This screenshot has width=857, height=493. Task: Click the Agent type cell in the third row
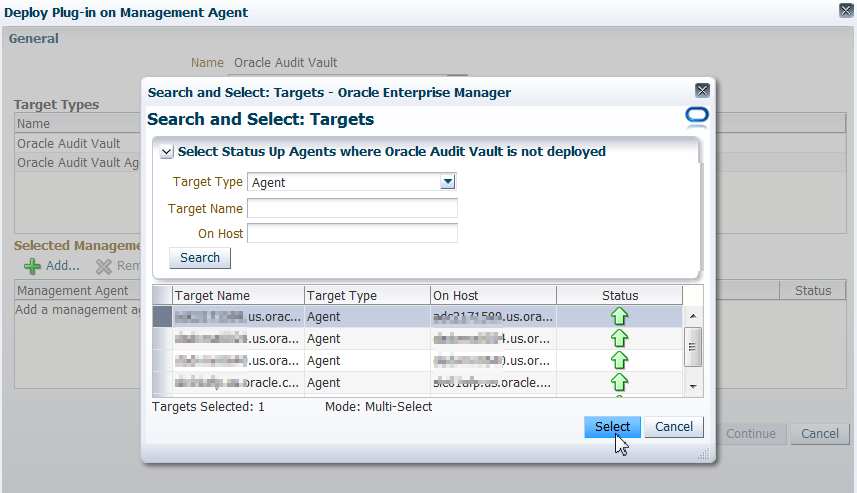367,360
